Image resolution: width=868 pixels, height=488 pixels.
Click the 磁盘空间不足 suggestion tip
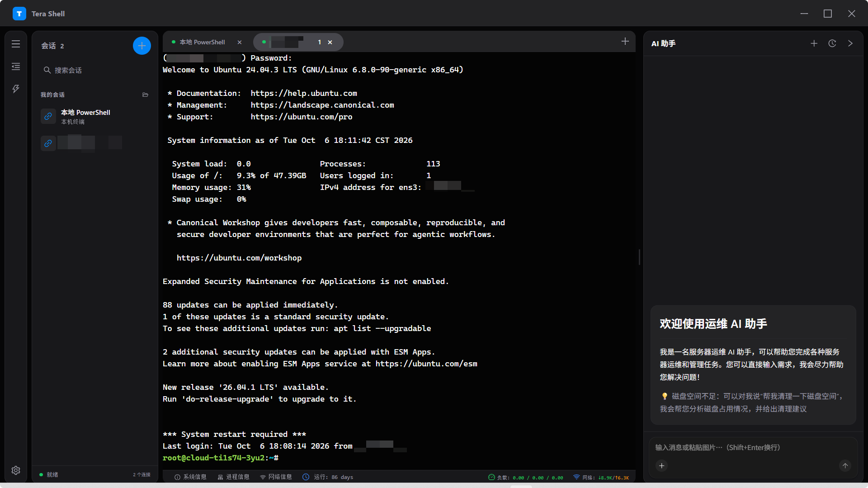click(752, 403)
